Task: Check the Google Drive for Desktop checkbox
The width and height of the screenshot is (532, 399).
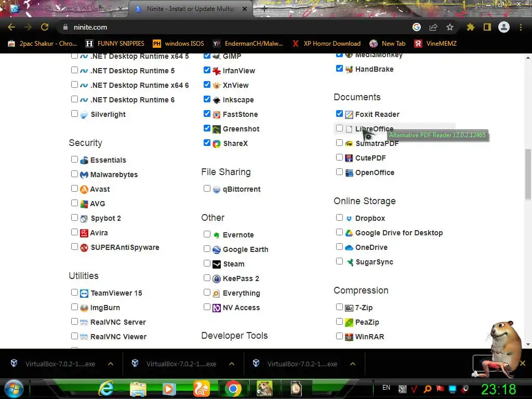Action: tap(339, 232)
